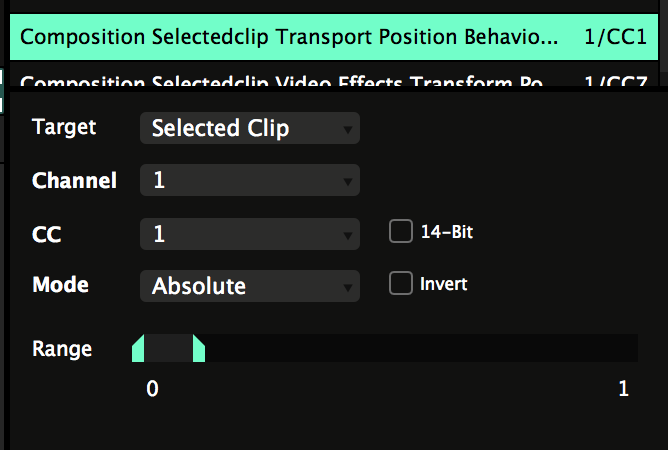Click the left Range handle marker
The image size is (668, 450).
(x=138, y=348)
